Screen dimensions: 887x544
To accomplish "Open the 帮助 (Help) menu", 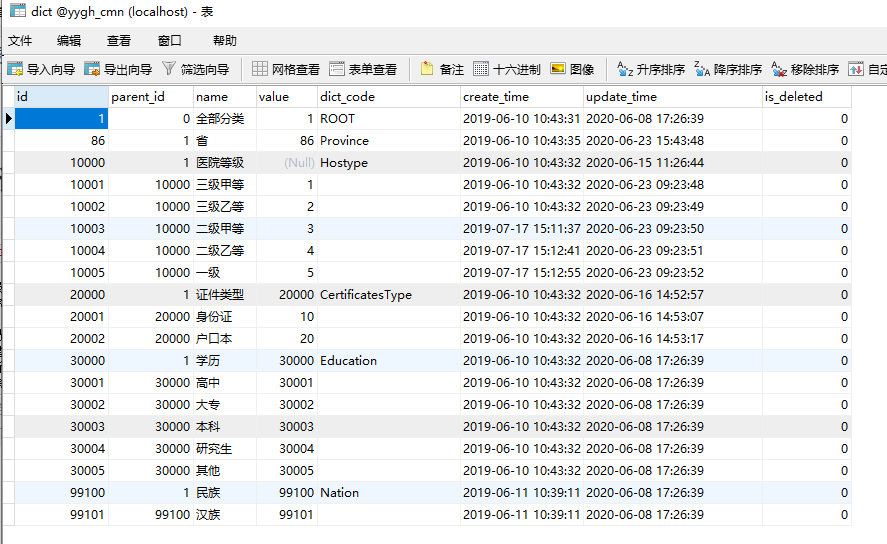I will pyautogui.click(x=225, y=41).
